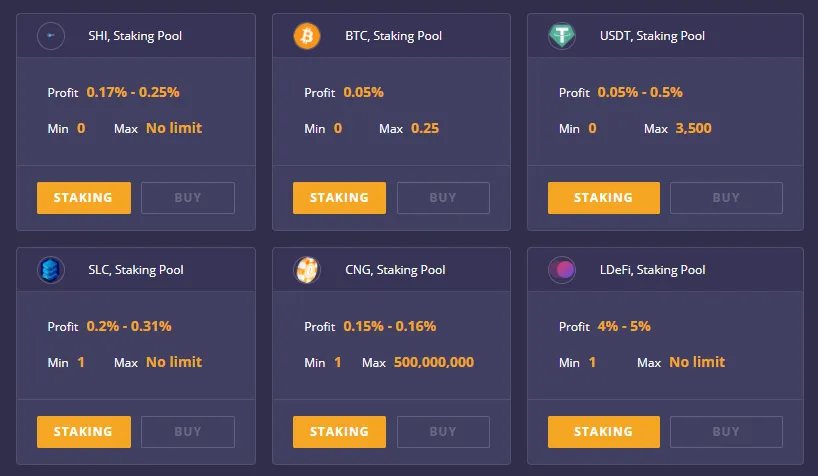
Task: Start staking in the BTC pool
Action: pyautogui.click(x=339, y=198)
